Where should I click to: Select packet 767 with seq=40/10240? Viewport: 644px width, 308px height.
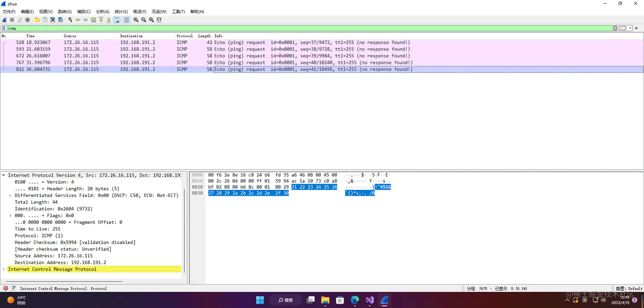tap(322, 63)
